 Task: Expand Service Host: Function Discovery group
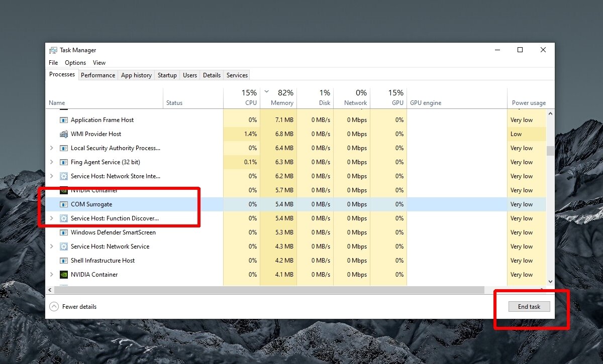click(x=51, y=218)
